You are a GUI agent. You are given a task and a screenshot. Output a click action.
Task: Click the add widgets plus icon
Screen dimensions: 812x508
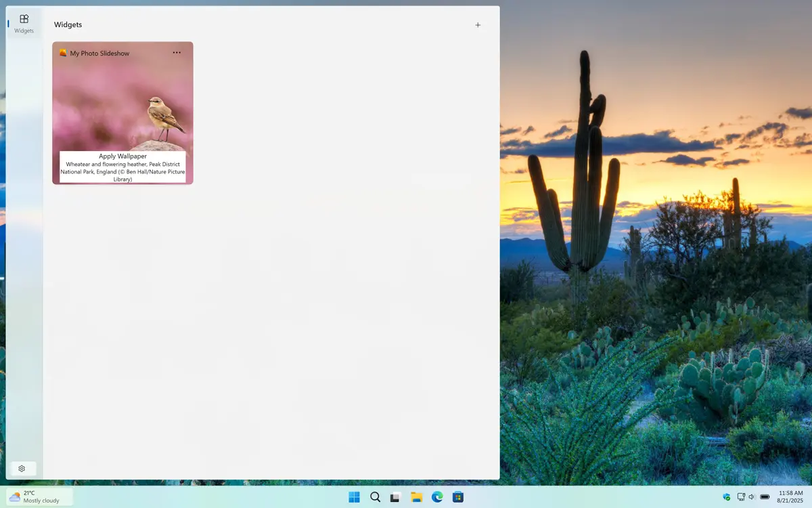tap(478, 25)
